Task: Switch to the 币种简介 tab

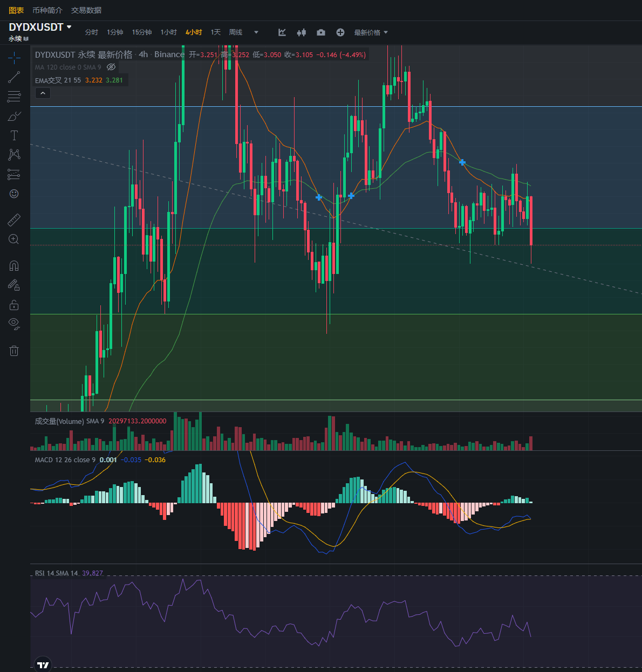Action: [x=47, y=10]
